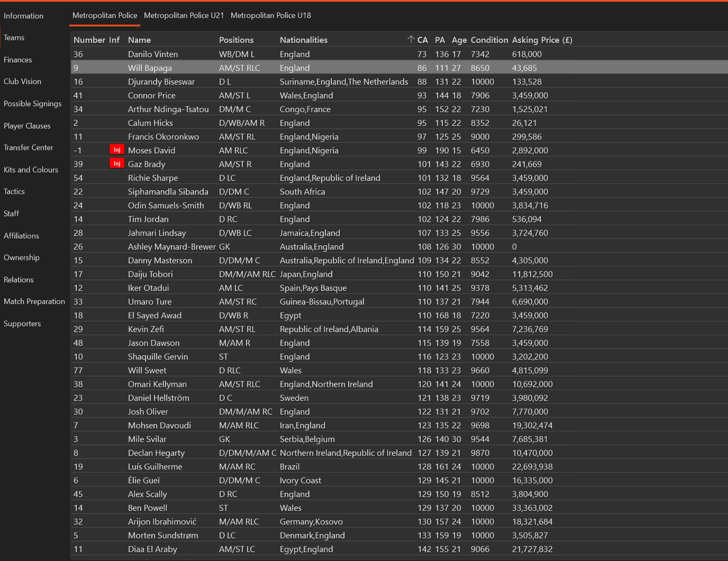This screenshot has height=561, width=728.
Task: Click player name Djurandy Biseswar
Action: 161,81
